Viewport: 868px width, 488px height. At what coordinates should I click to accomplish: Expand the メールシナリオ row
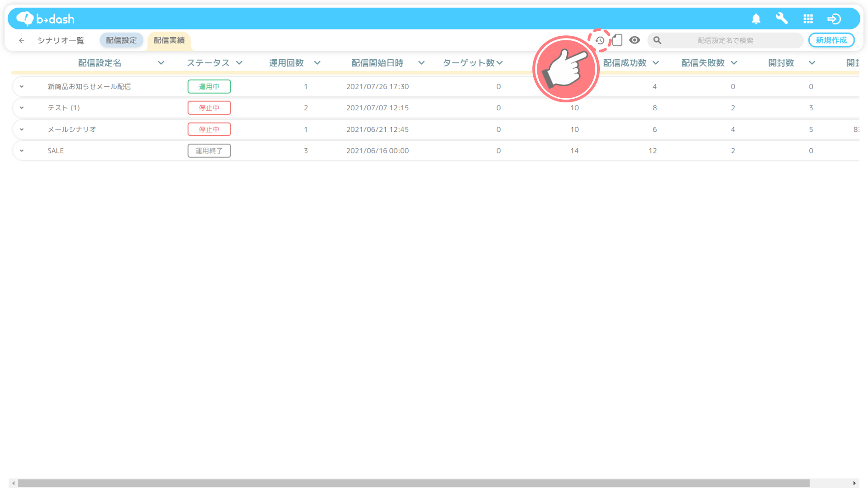pyautogui.click(x=22, y=129)
